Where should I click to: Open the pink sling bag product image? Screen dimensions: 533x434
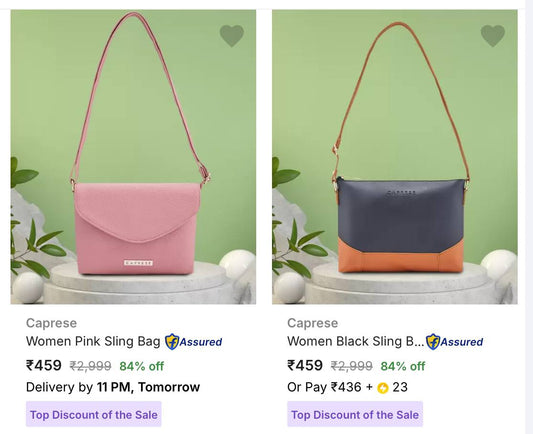pyautogui.click(x=133, y=157)
